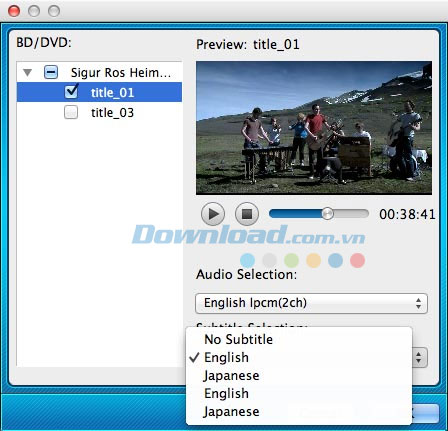Click the video preview image

pyautogui.click(x=314, y=128)
